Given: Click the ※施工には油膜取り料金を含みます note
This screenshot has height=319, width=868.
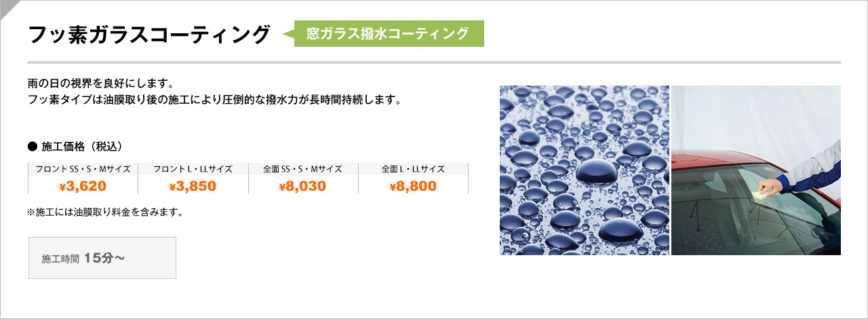Looking at the screenshot, I should point(105,212).
